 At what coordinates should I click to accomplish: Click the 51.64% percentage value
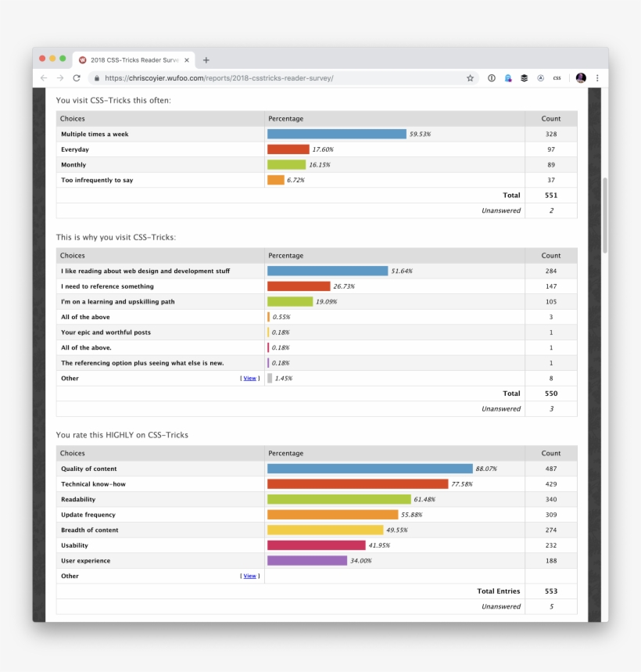[x=402, y=271]
